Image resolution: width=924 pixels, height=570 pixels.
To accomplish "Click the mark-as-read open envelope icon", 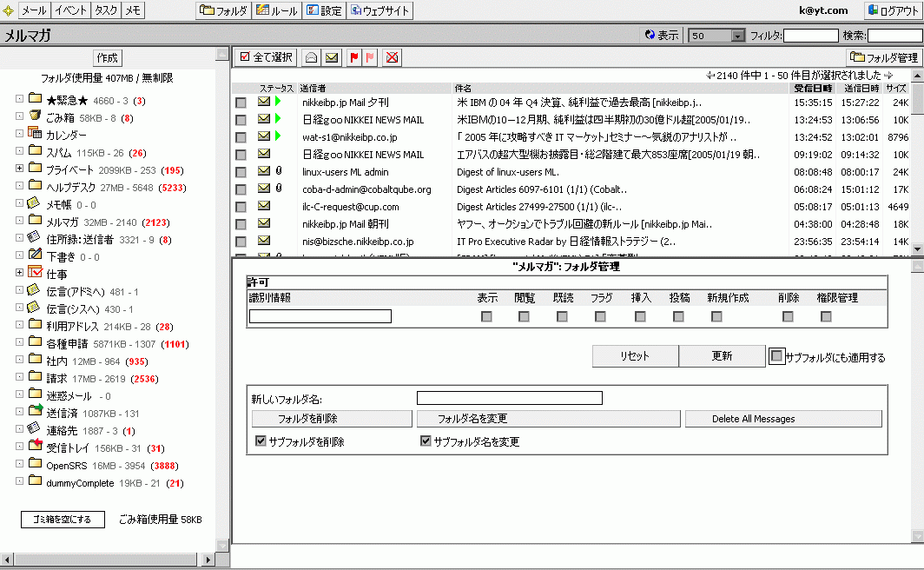I will [312, 57].
